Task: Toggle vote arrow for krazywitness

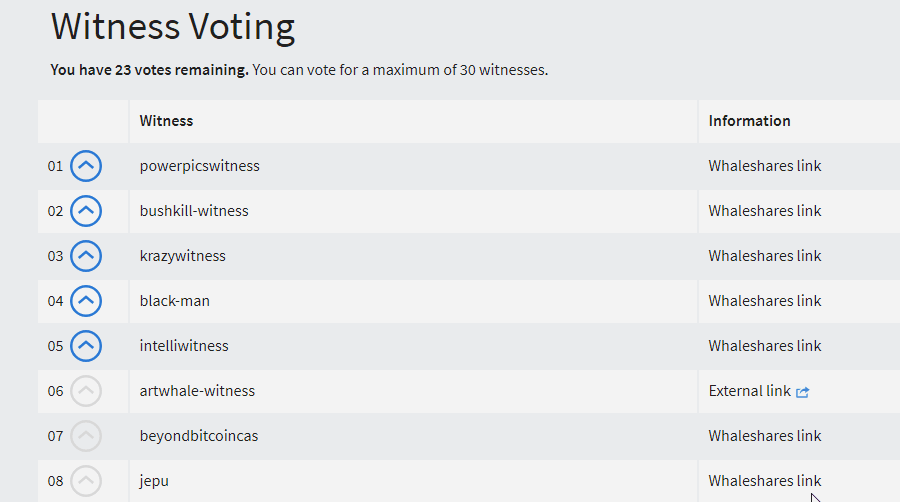Action: point(86,256)
